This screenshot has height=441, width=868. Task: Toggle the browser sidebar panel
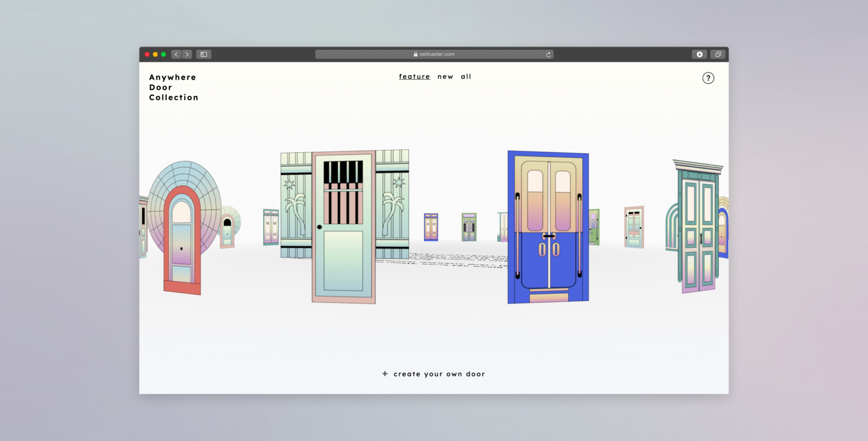203,54
